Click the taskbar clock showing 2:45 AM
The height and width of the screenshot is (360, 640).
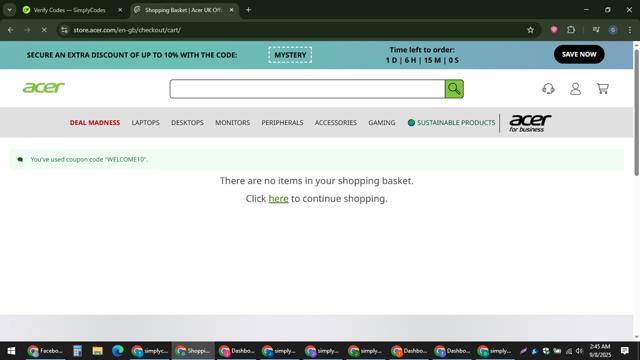(x=600, y=351)
